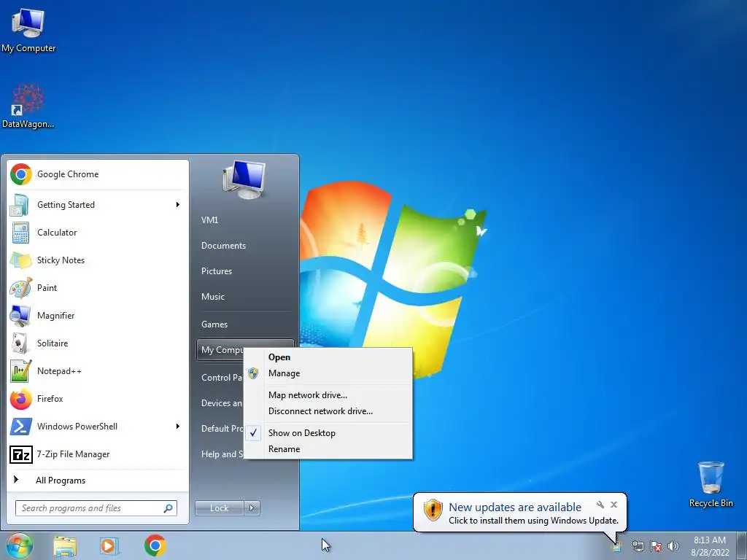Select the DataWagon desktop shortcut
Image resolution: width=747 pixels, height=560 pixels.
coord(28,106)
